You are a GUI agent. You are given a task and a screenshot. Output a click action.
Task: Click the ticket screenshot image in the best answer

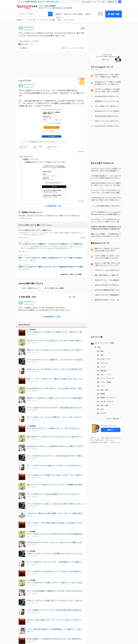click(52, 124)
